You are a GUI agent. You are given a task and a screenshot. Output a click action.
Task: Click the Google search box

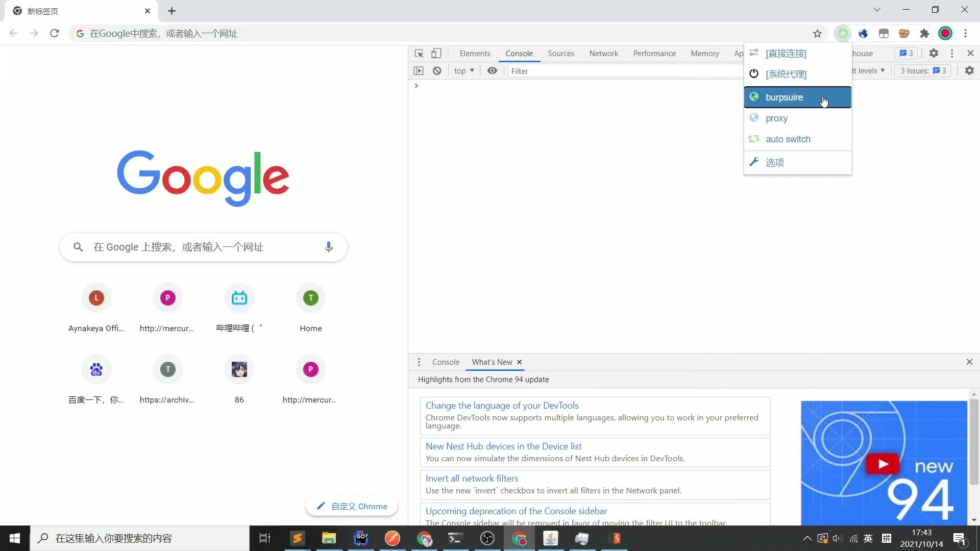204,247
